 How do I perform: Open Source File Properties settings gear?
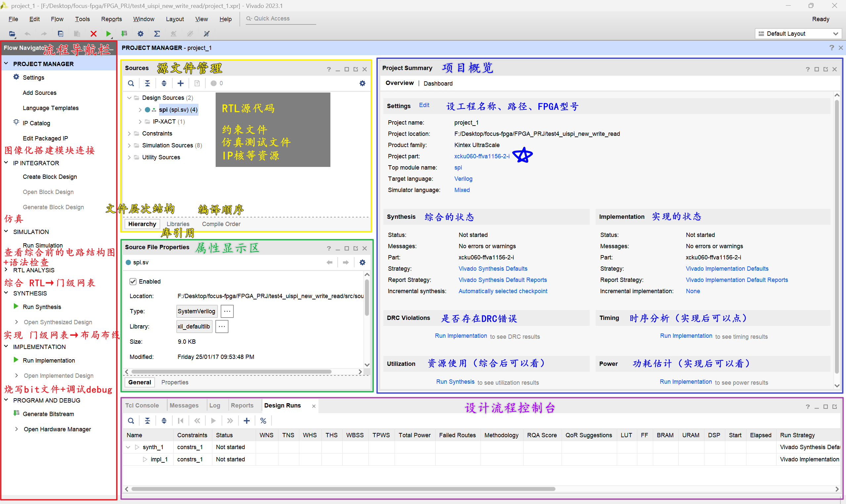[362, 262]
